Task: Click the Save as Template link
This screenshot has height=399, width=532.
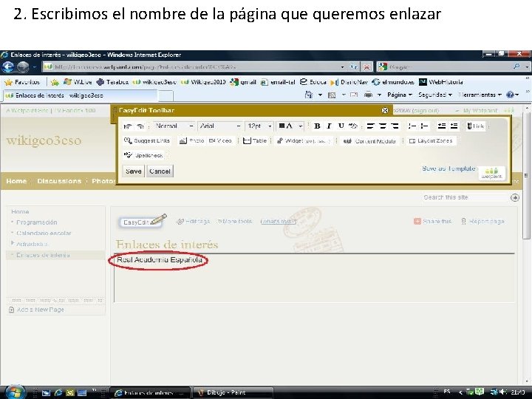Action: [449, 168]
